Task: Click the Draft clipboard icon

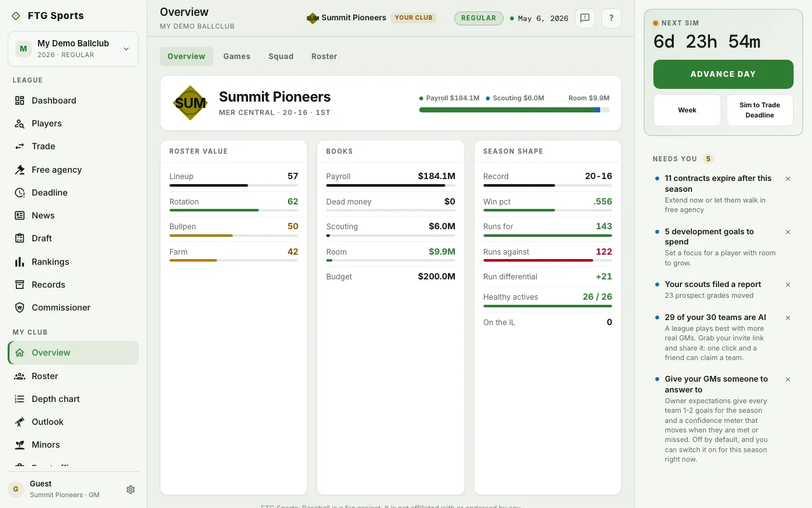Action: tap(20, 238)
